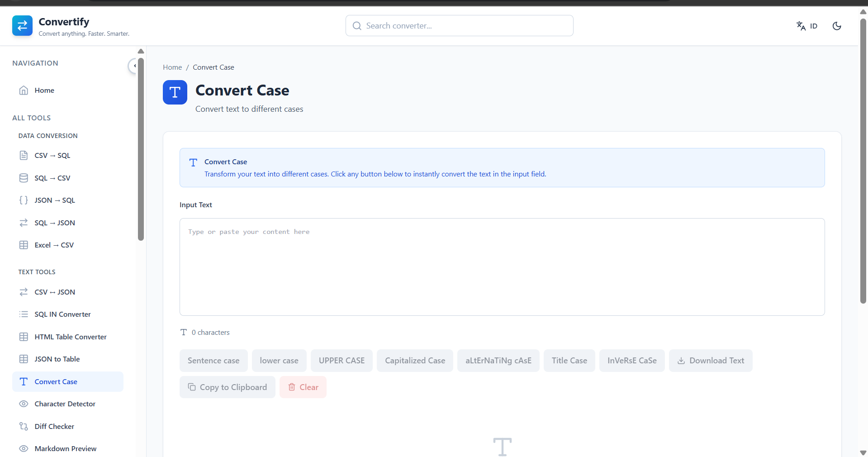Image resolution: width=868 pixels, height=457 pixels.
Task: Click Copy to Clipboard button
Action: (x=227, y=387)
